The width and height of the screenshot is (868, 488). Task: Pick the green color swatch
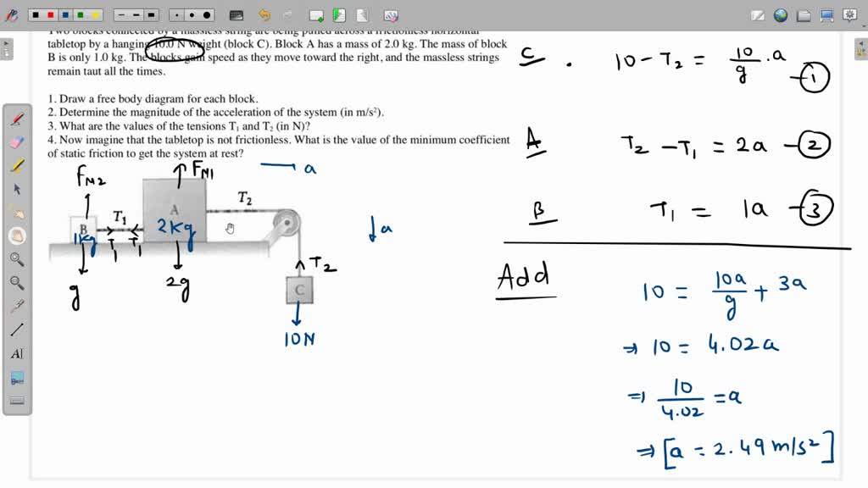pyautogui.click(x=80, y=14)
